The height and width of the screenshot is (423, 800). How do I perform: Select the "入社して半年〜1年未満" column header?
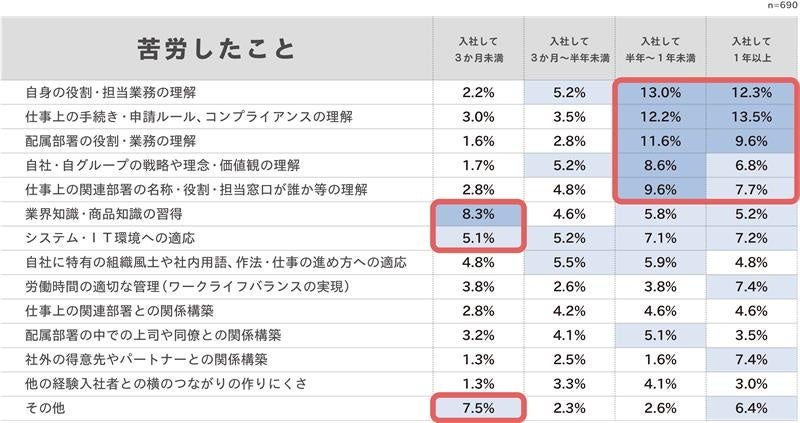(659, 49)
